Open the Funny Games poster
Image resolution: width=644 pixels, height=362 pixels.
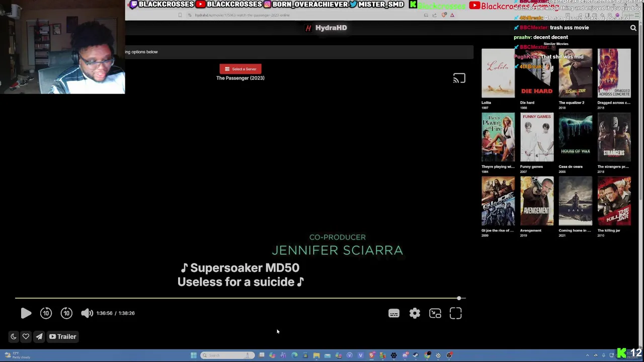[x=537, y=137]
